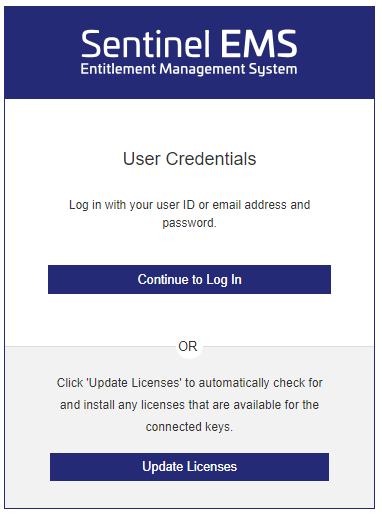Click the 'password.' text line
The height and width of the screenshot is (516, 382).
189,223
